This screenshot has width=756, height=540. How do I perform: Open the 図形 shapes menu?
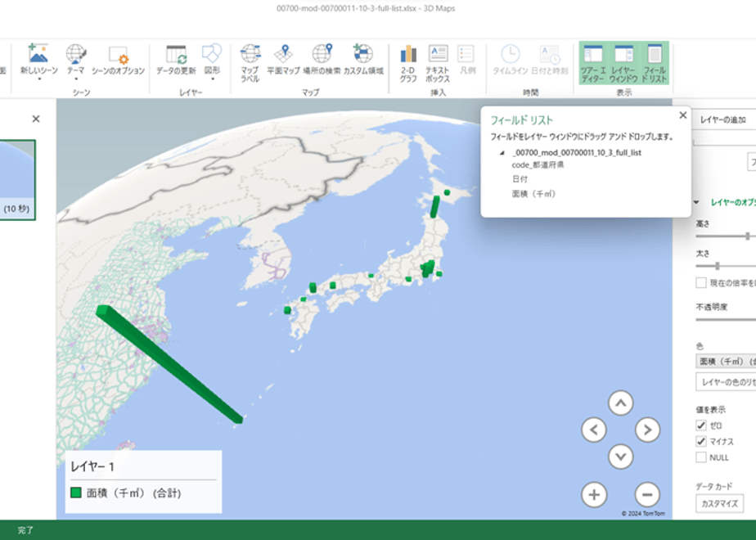coord(212,61)
